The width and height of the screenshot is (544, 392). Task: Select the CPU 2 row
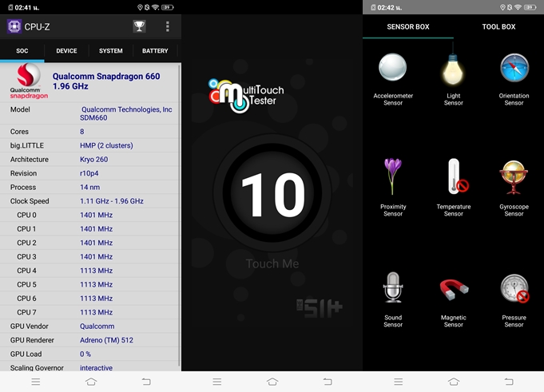[89, 243]
